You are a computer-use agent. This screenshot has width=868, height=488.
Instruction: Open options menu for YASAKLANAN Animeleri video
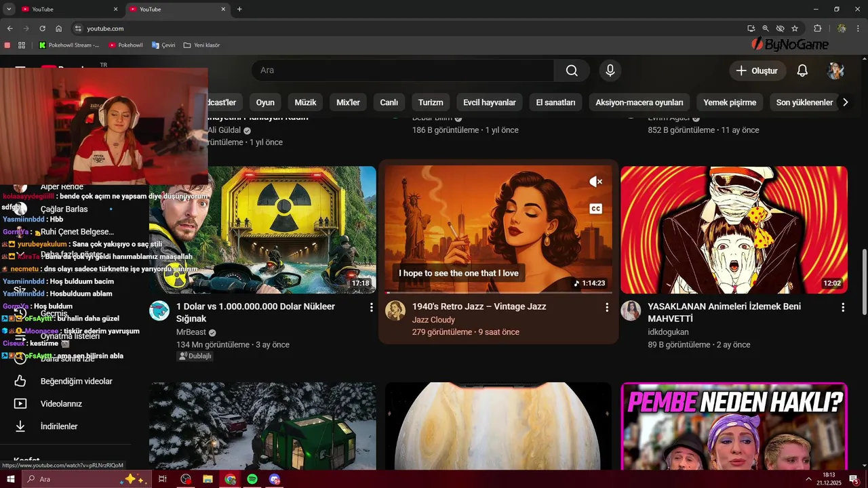(x=843, y=307)
